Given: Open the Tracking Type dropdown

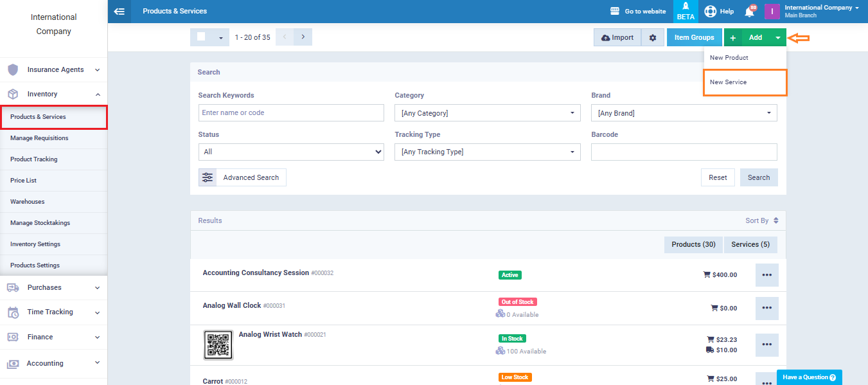Looking at the screenshot, I should pyautogui.click(x=487, y=152).
